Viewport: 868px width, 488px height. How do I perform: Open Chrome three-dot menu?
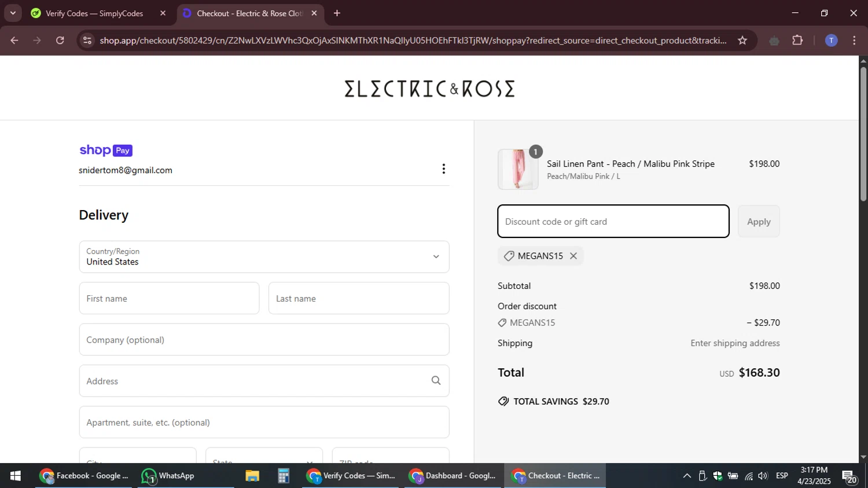tap(854, 41)
